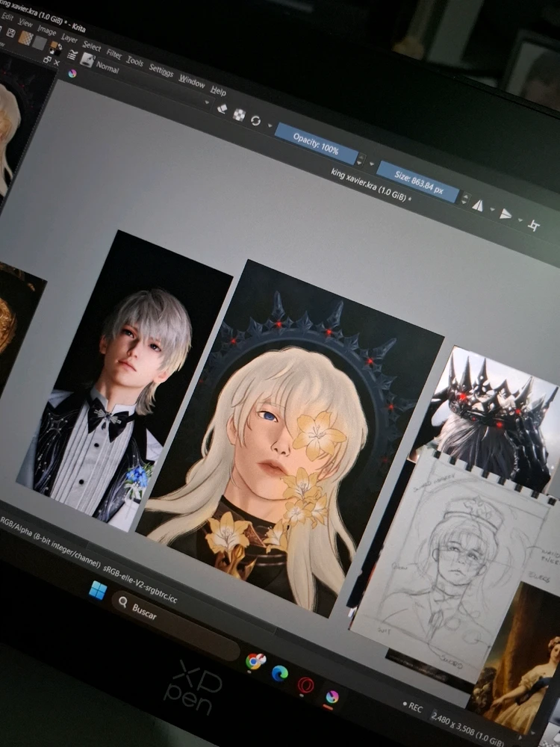
Task: Select the king xavier.kra document tab
Action: pyautogui.click(x=371, y=185)
